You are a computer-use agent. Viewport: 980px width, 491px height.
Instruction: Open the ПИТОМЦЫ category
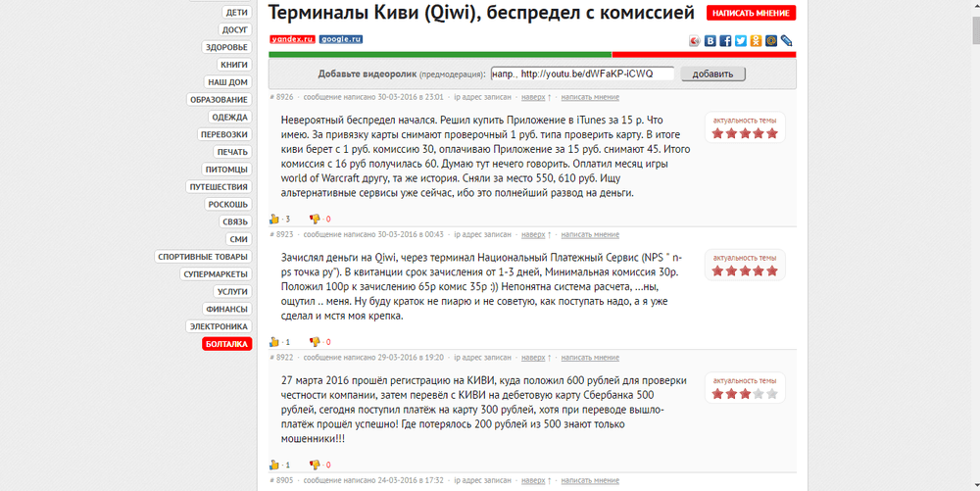[227, 170]
